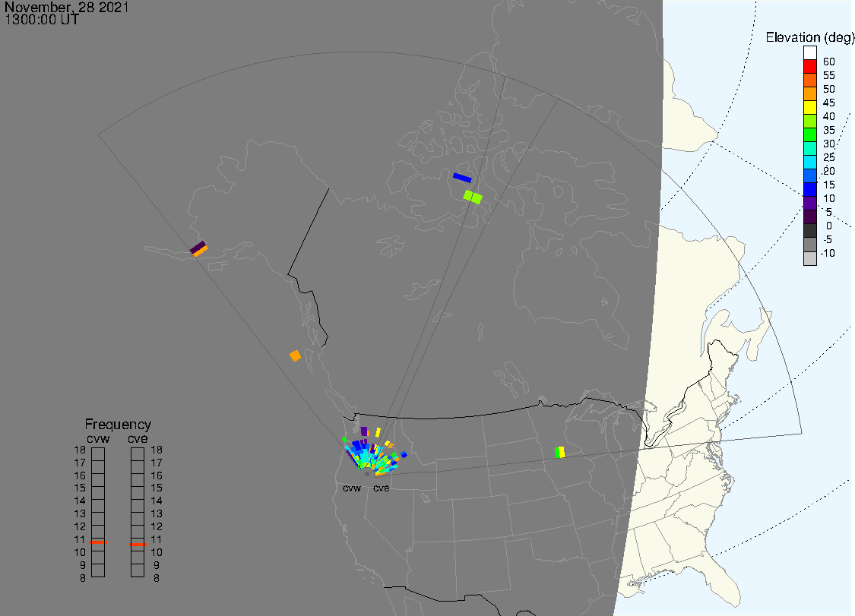
Task: Click the 'cvw' radar label on the map
Action: (352, 488)
